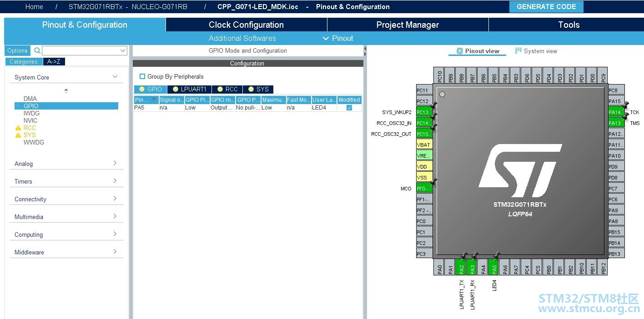Select the LPUART1 configuration tab
This screenshot has height=319, width=644.
[x=189, y=89]
